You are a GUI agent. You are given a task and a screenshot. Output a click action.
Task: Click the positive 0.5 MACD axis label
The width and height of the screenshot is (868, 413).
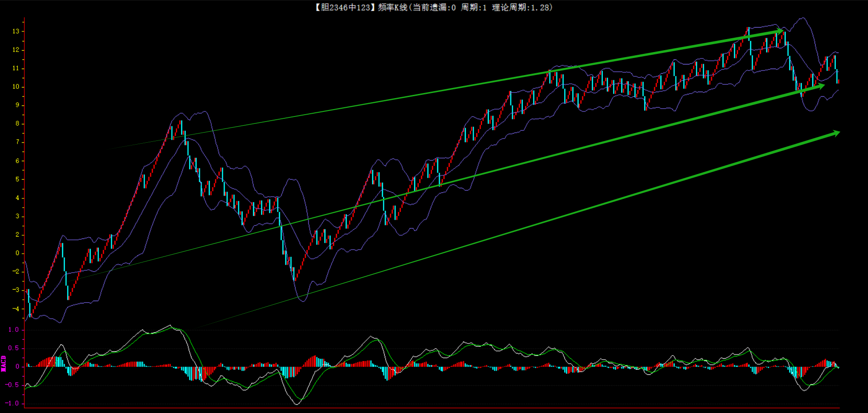(13, 348)
